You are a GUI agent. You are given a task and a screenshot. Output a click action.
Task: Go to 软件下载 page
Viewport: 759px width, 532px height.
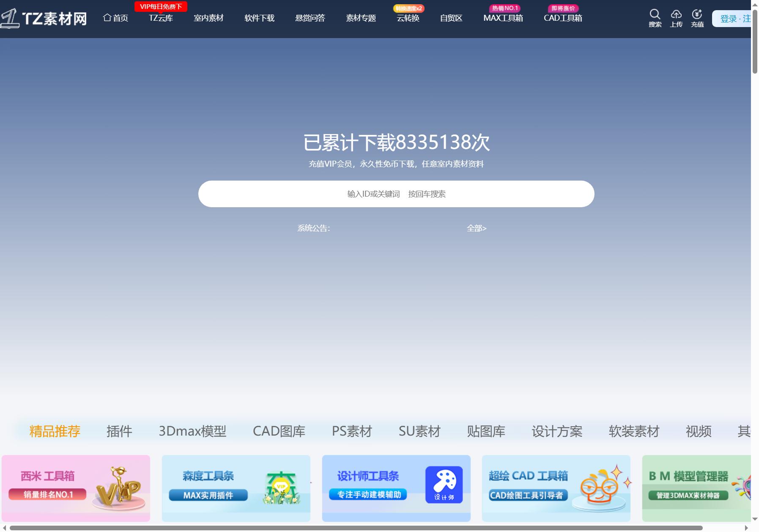tap(259, 18)
